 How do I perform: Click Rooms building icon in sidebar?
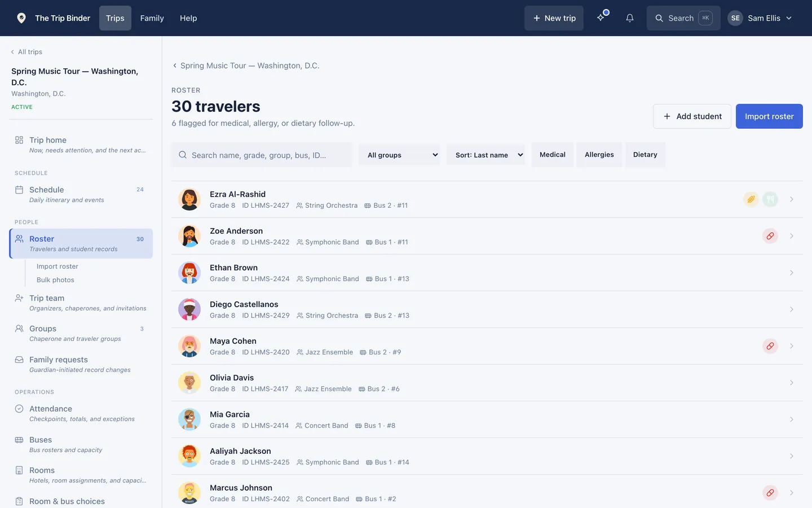[19, 470]
